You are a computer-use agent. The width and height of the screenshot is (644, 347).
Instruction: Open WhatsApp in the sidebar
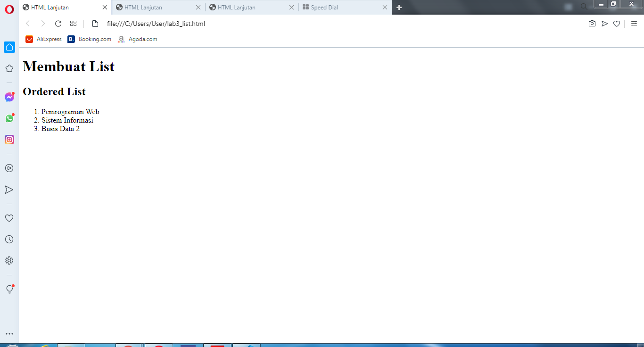coord(9,118)
